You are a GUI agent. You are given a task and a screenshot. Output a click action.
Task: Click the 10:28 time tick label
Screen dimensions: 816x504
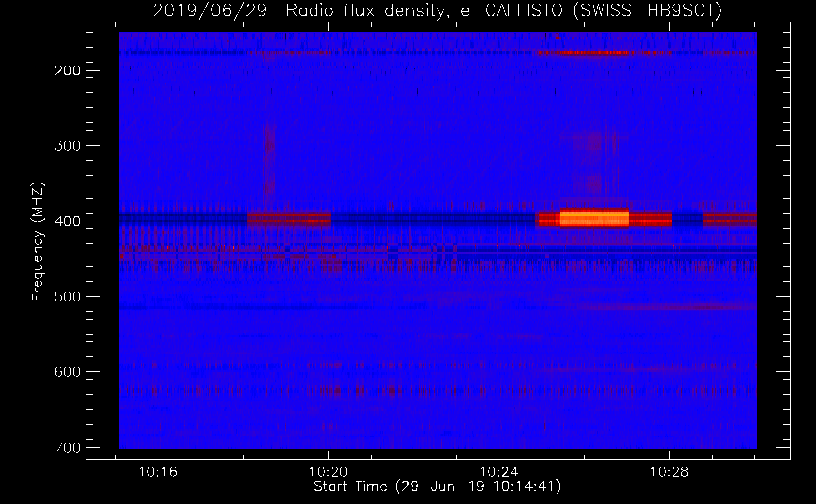[669, 472]
